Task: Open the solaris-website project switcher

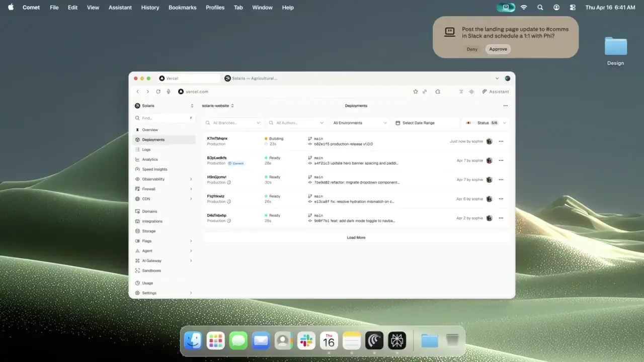Action: click(x=218, y=106)
